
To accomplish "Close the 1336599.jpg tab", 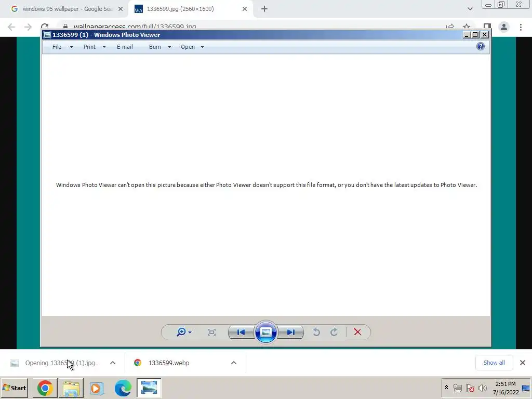I will (245, 9).
